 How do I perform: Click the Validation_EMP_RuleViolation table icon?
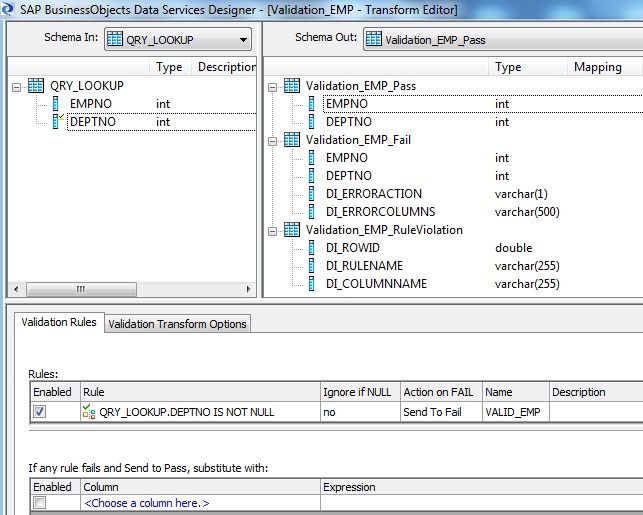coord(292,230)
